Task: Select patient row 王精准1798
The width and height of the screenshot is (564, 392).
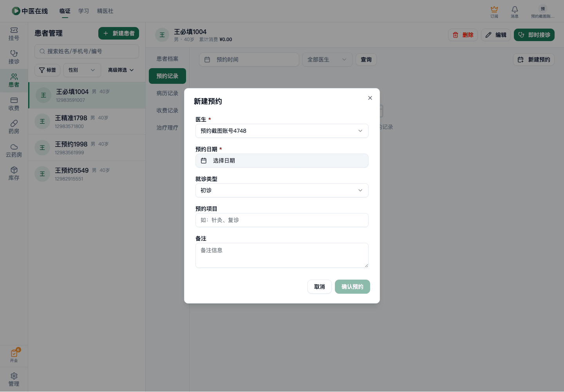Action: 87,121
